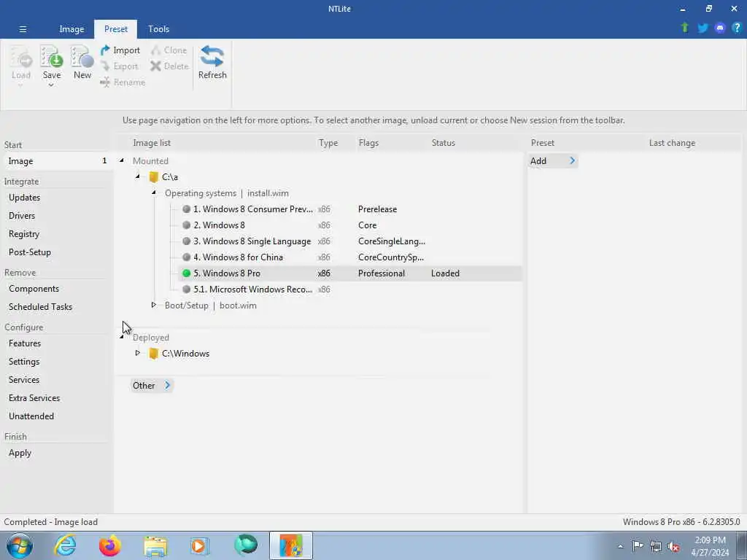Open the Windows Start button

pos(20,545)
